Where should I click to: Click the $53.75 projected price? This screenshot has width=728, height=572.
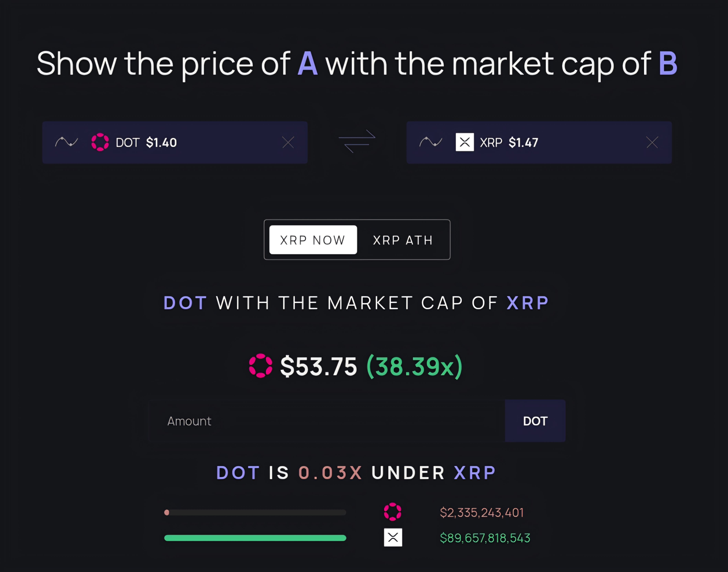[x=318, y=366]
